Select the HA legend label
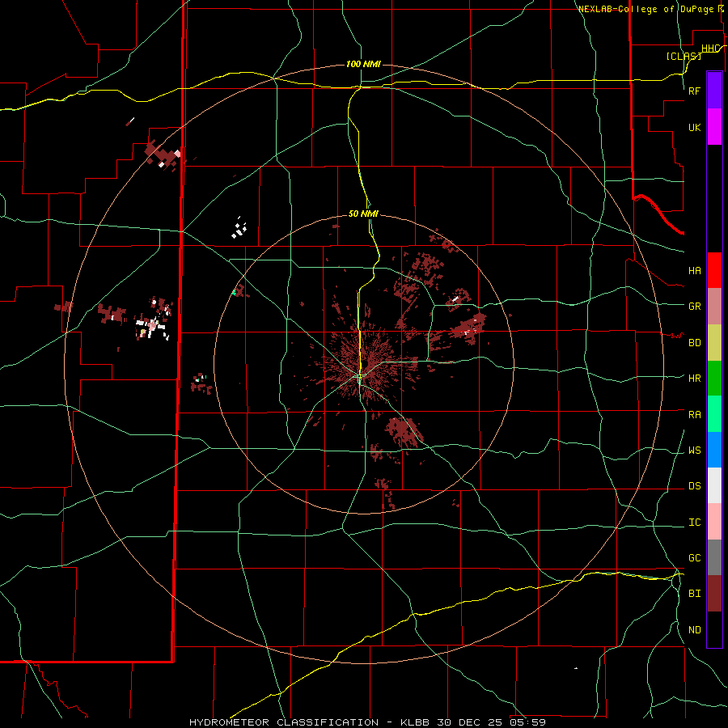 [694, 271]
